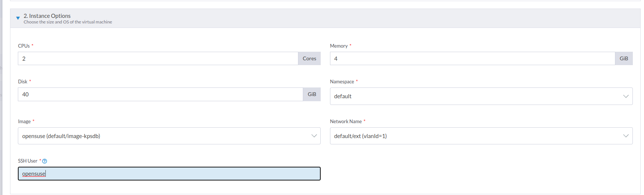644x195 pixels.
Task: Click the Disk size input field
Action: [160, 94]
